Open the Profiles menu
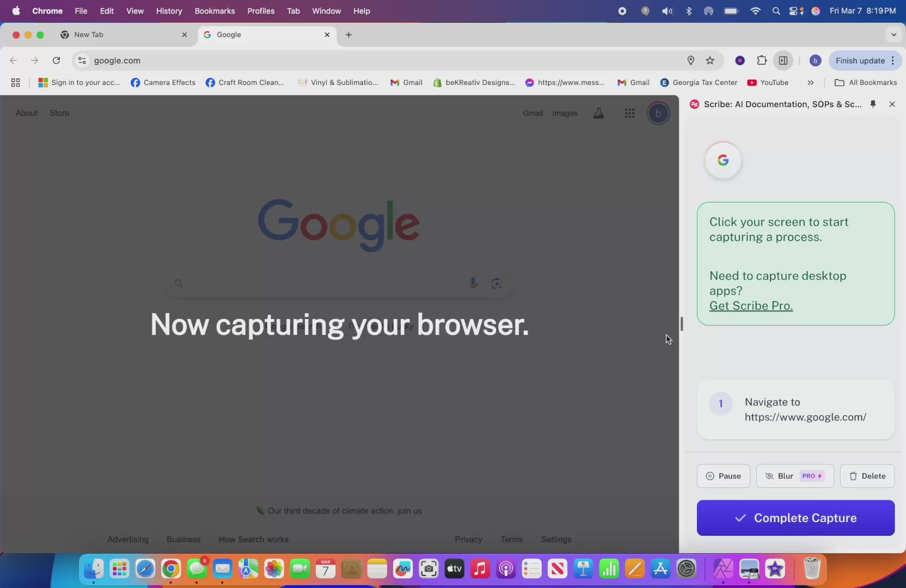 coord(261,11)
